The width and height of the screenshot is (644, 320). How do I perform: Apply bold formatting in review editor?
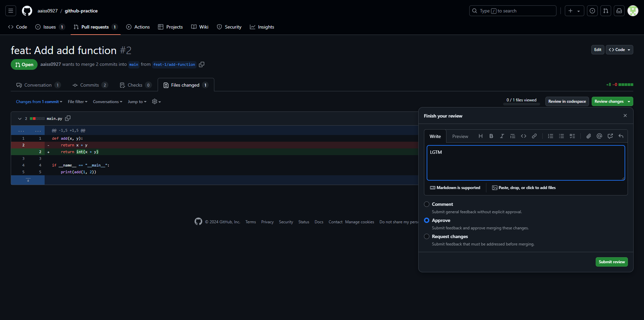[x=491, y=136]
